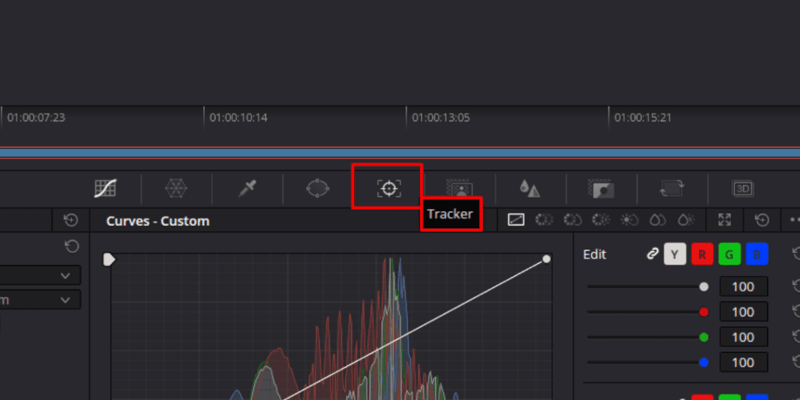Click the blue channel intensity slider
Image resolution: width=800 pixels, height=400 pixels.
coord(648,362)
